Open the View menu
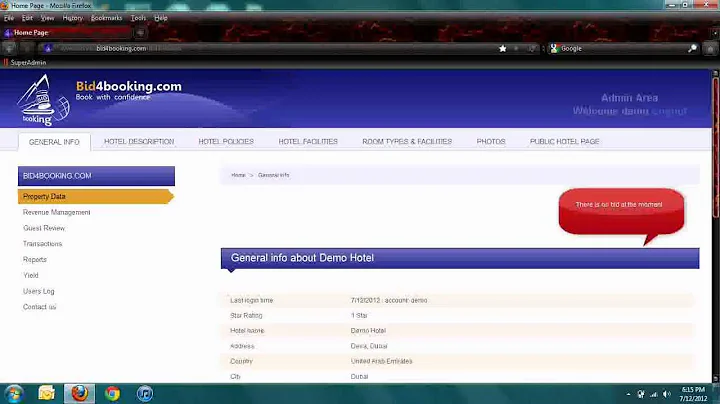Image resolution: width=720 pixels, height=404 pixels. (47, 18)
